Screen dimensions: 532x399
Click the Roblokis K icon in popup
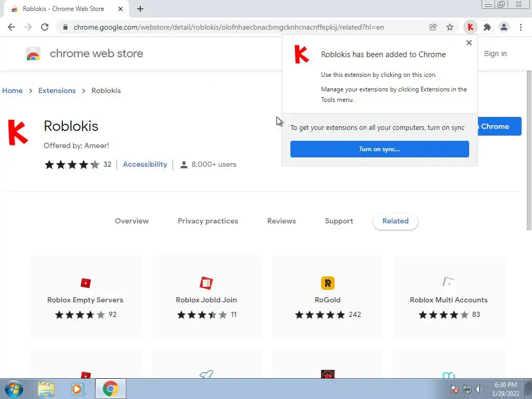[x=302, y=54]
